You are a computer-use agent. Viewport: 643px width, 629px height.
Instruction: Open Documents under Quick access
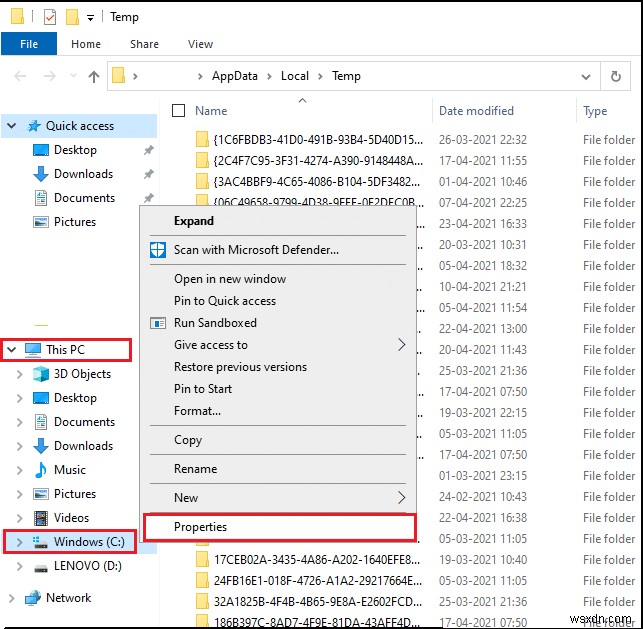click(x=84, y=198)
